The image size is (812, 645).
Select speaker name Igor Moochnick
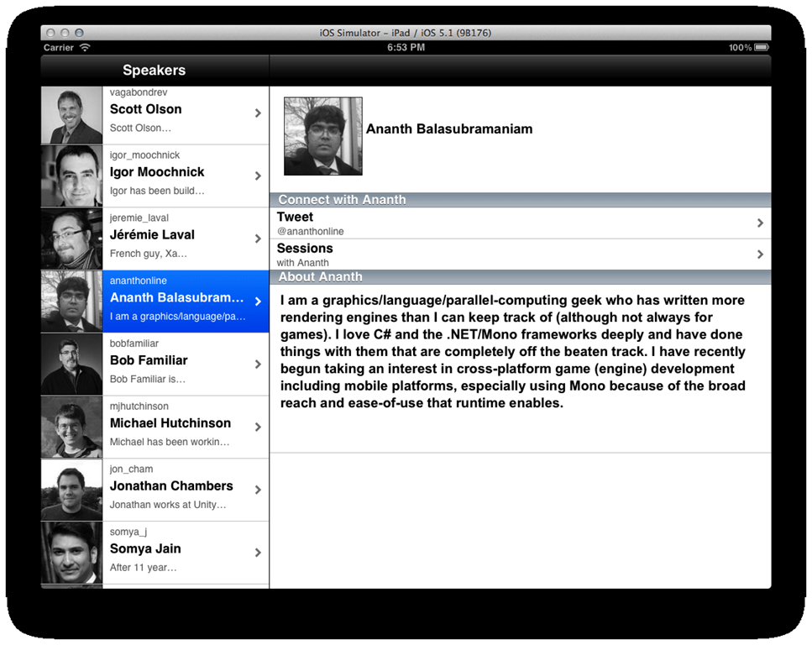(x=157, y=172)
